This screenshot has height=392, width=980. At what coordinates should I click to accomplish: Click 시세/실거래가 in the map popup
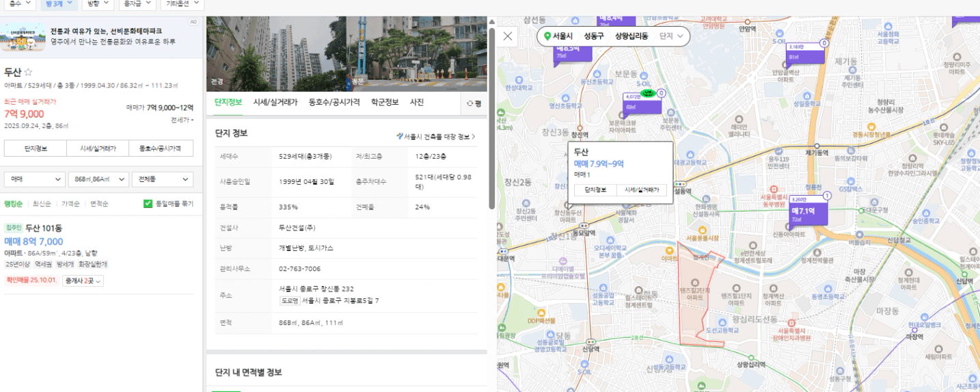[x=642, y=190]
